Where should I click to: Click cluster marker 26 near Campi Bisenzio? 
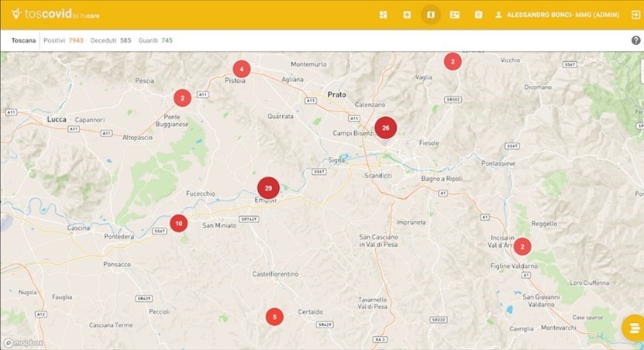click(x=386, y=128)
